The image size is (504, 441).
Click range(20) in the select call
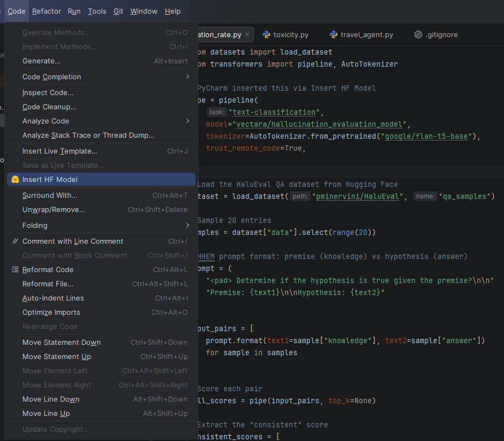pos(352,232)
